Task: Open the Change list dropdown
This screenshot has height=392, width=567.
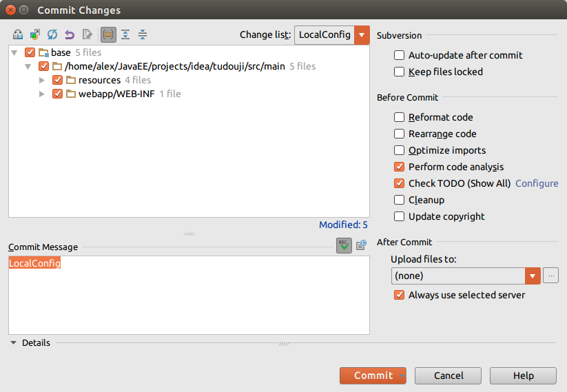Action: point(362,35)
